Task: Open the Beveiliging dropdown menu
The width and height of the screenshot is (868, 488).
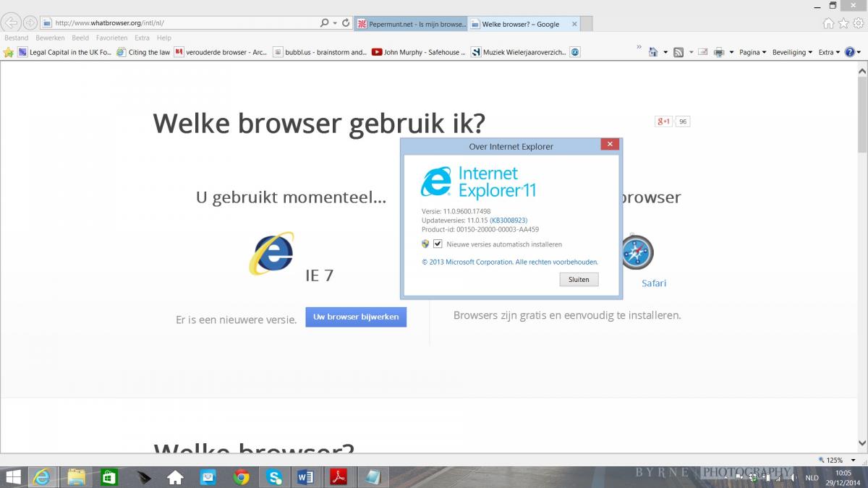Action: pos(792,52)
